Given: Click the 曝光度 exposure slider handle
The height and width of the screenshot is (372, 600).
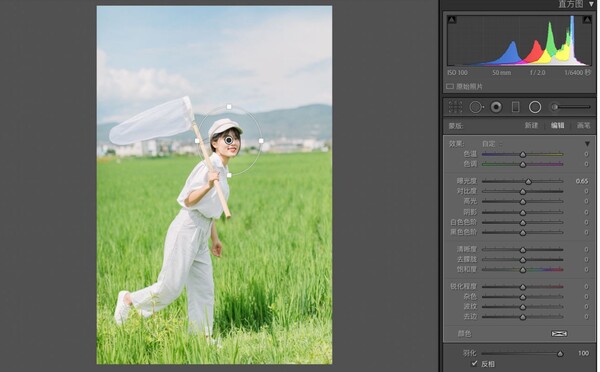Looking at the screenshot, I should (528, 181).
